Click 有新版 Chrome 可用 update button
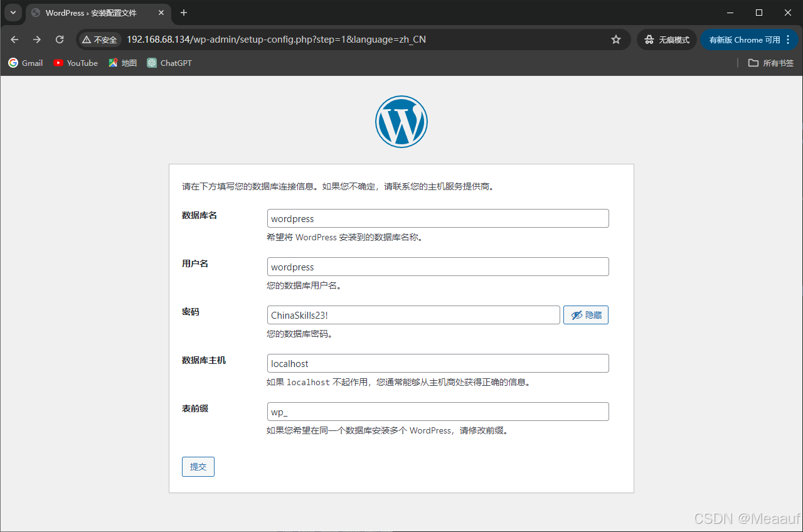The image size is (803, 532). [750, 40]
